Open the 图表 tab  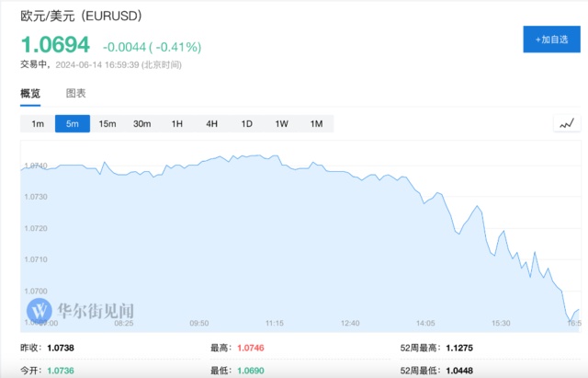click(76, 93)
